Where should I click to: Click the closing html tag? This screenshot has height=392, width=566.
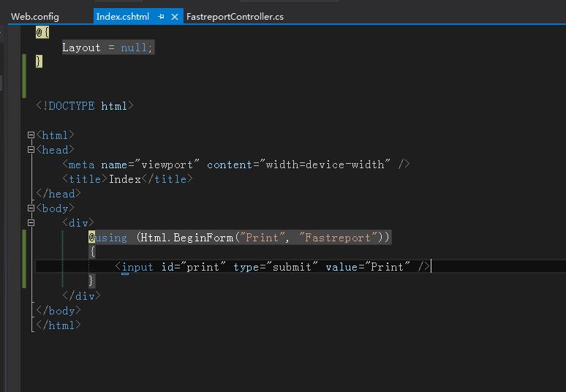pyautogui.click(x=58, y=325)
